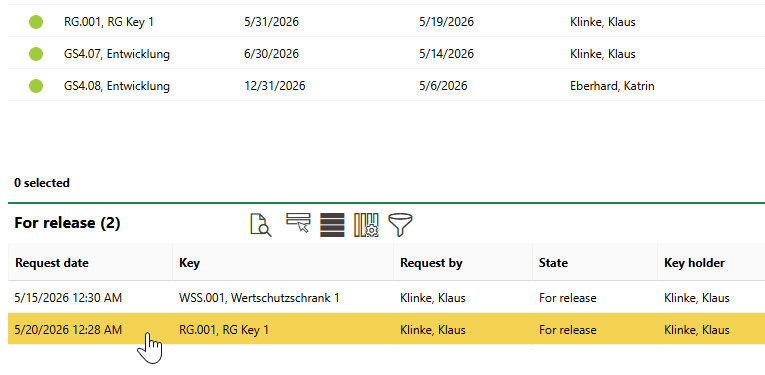Click the '0 selected' counter
The height and width of the screenshot is (375, 765).
click(x=42, y=183)
